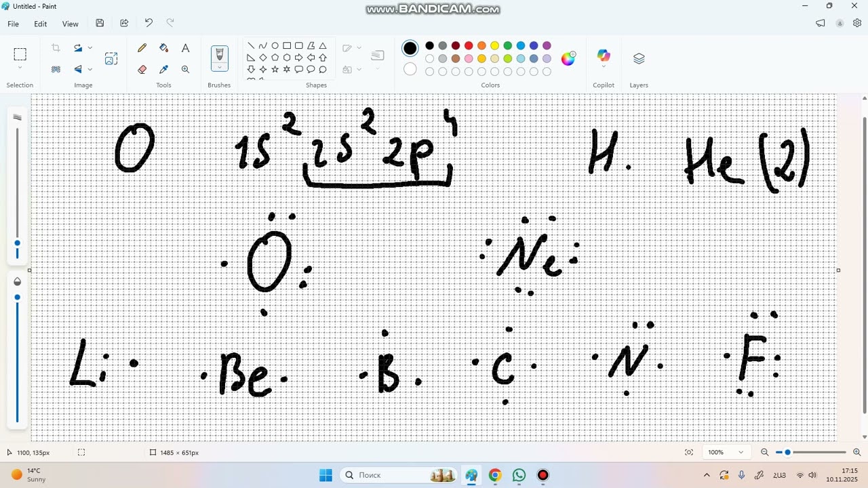Choose the Text tool
The height and width of the screenshot is (488, 868).
185,48
